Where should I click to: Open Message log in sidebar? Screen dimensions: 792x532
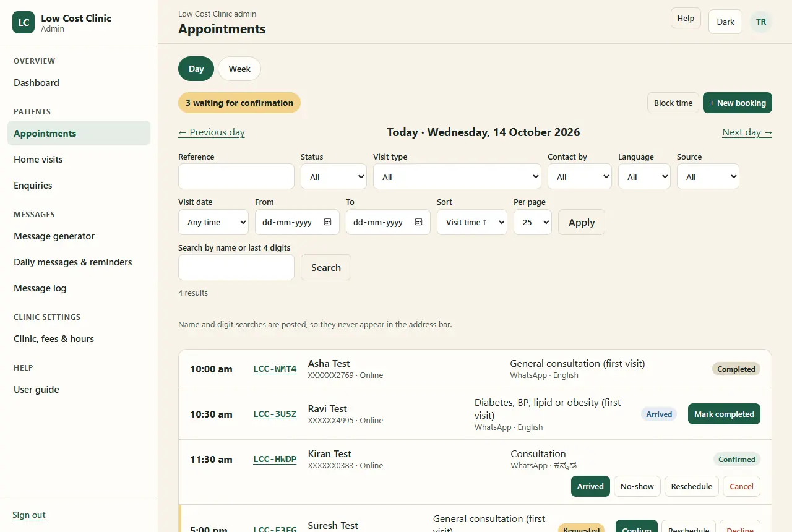[79, 288]
